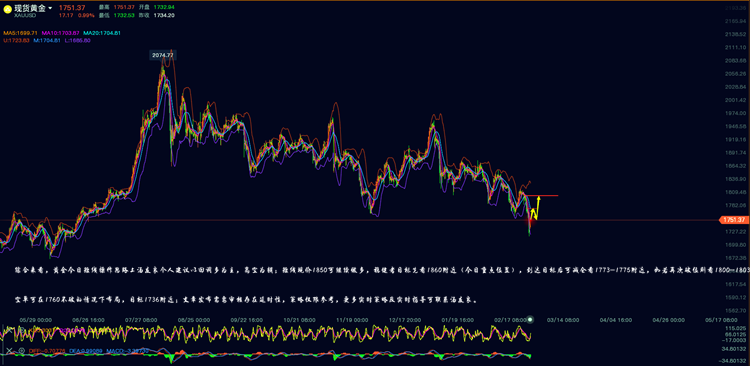
Task: Select the red horizontal resistance line
Action: tap(541, 196)
